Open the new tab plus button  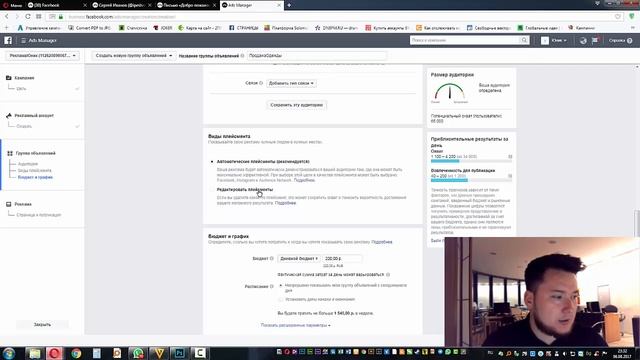pos(289,5)
